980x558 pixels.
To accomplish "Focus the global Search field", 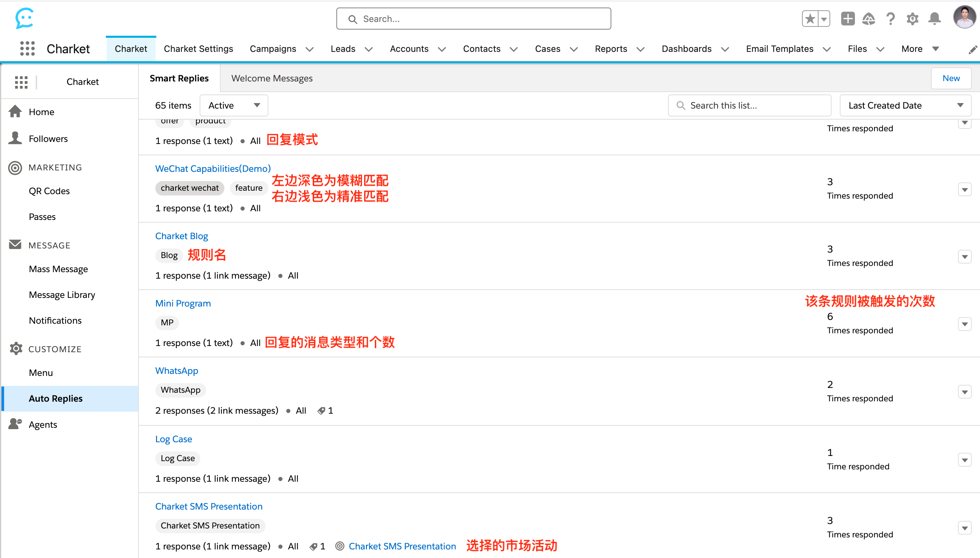I will 473,19.
